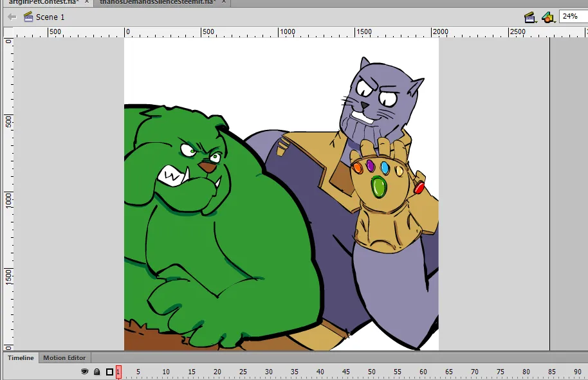Click the red gem on the gauntlet thumb
Viewport: 588px width, 380px height.
(419, 187)
